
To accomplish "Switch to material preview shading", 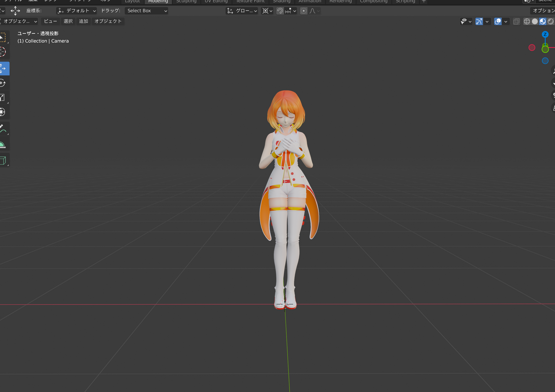I will (543, 21).
